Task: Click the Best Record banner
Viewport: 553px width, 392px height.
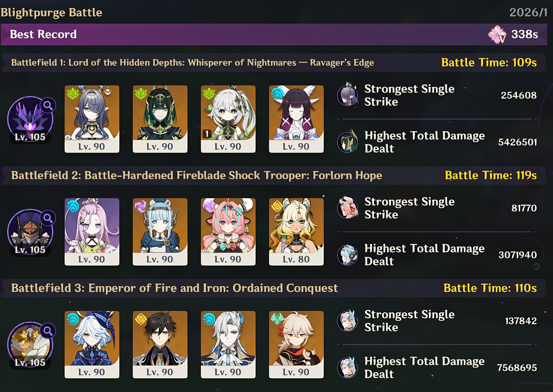Action: coord(274,34)
